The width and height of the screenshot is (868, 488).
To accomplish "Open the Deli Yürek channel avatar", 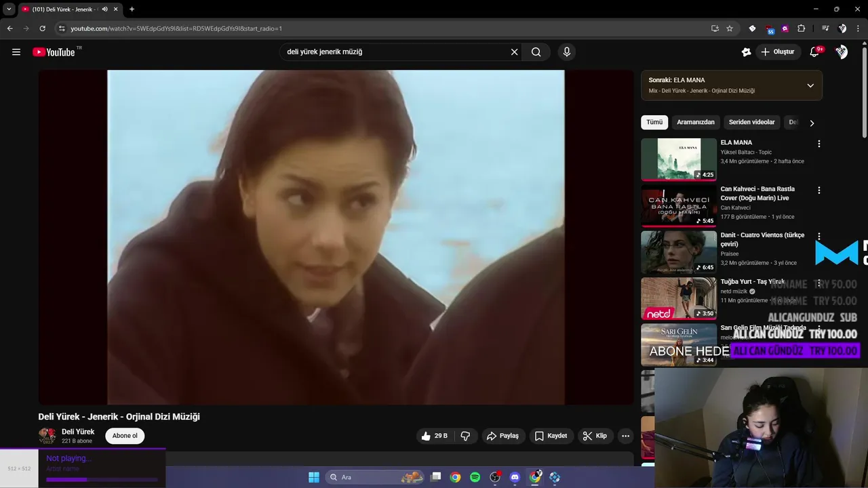I will coord(47,436).
